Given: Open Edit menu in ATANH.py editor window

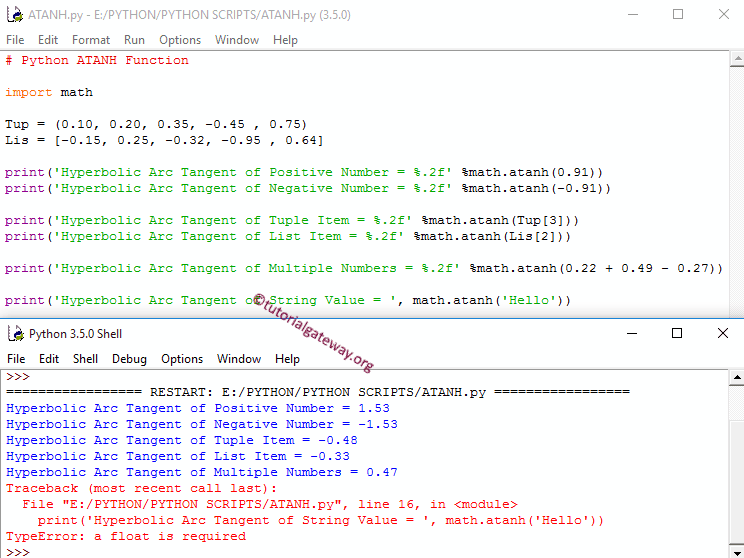Looking at the screenshot, I should pos(48,40).
